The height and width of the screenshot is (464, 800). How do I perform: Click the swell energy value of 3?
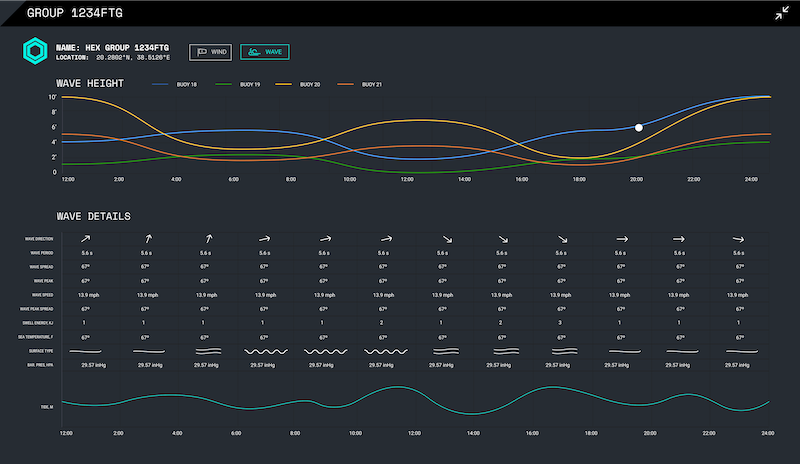point(560,324)
